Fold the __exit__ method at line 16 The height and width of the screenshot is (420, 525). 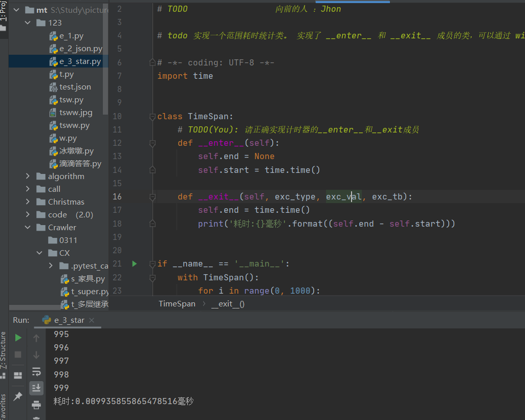click(x=152, y=197)
